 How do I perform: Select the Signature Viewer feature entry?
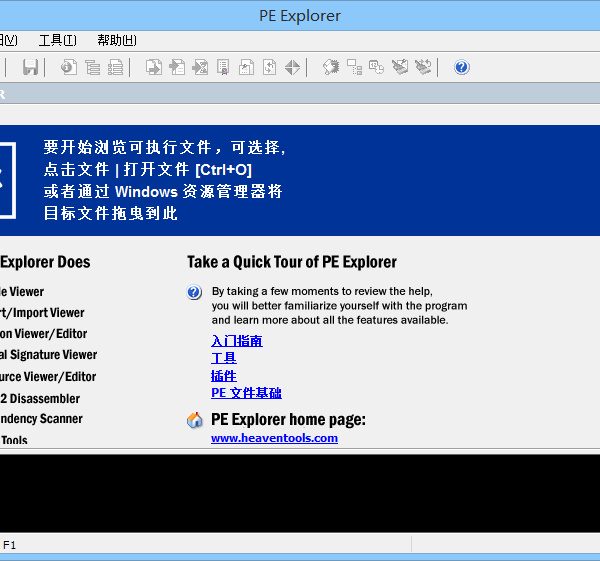point(48,355)
